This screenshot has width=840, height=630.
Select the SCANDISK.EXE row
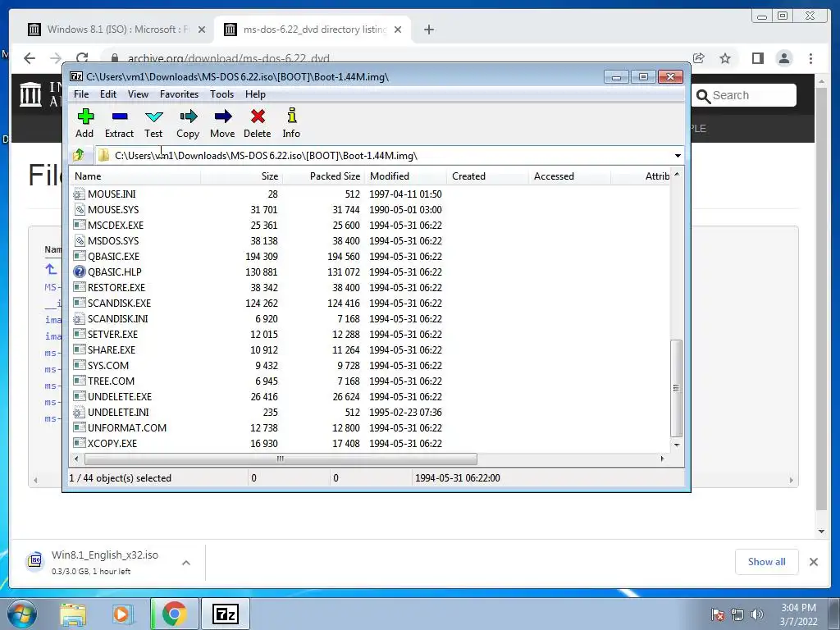tap(370, 304)
